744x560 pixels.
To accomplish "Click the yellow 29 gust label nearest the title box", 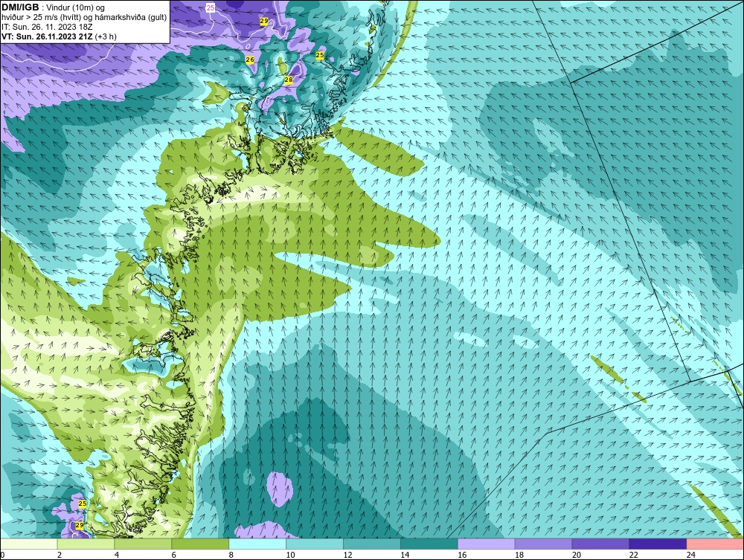I will (x=264, y=21).
